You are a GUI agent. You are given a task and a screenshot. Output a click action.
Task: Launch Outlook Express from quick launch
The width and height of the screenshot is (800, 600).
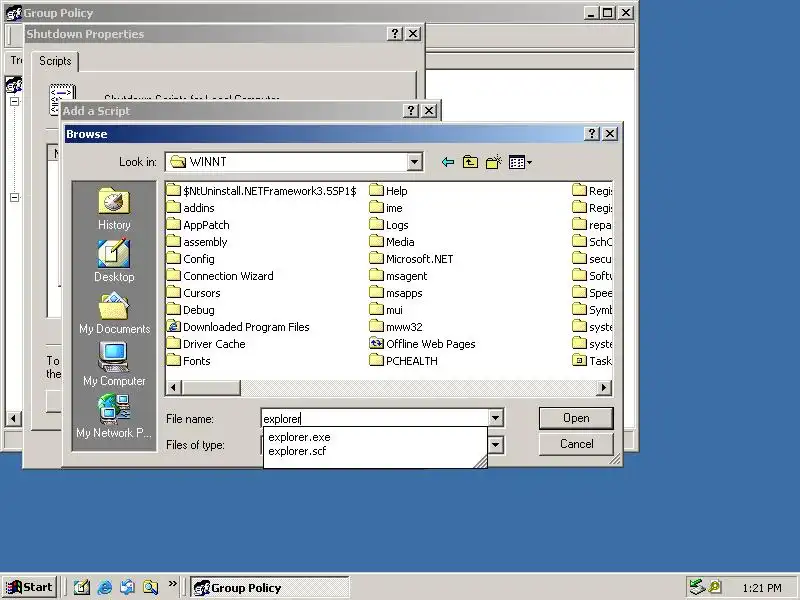tap(128, 587)
